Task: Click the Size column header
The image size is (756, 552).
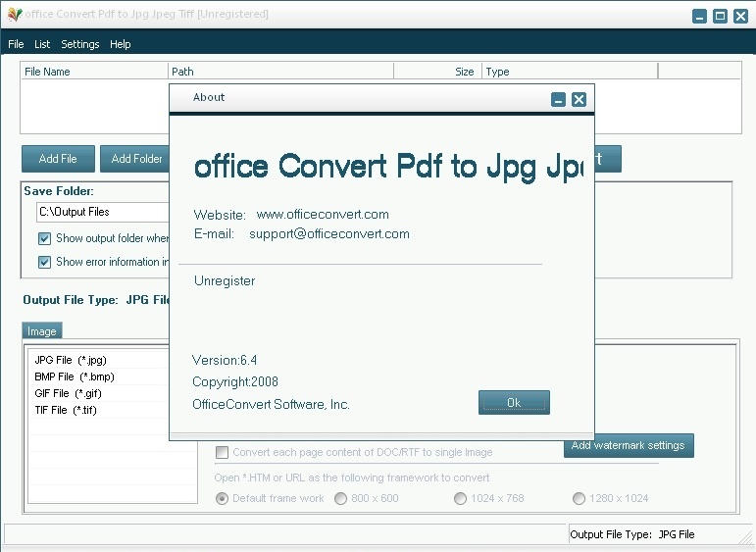Action: coord(437,72)
